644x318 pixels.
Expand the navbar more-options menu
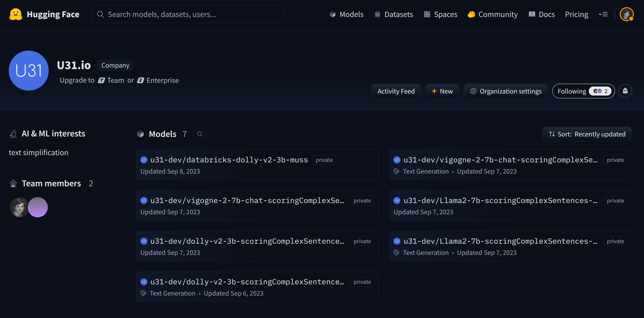click(x=603, y=14)
